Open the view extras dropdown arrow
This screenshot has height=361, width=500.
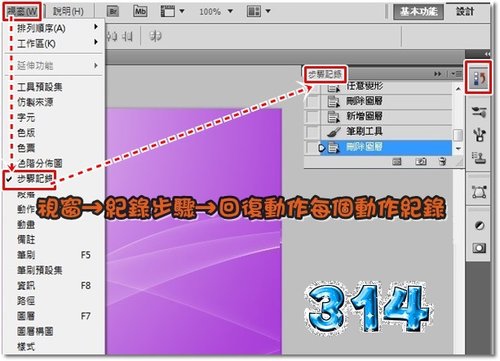182,11
